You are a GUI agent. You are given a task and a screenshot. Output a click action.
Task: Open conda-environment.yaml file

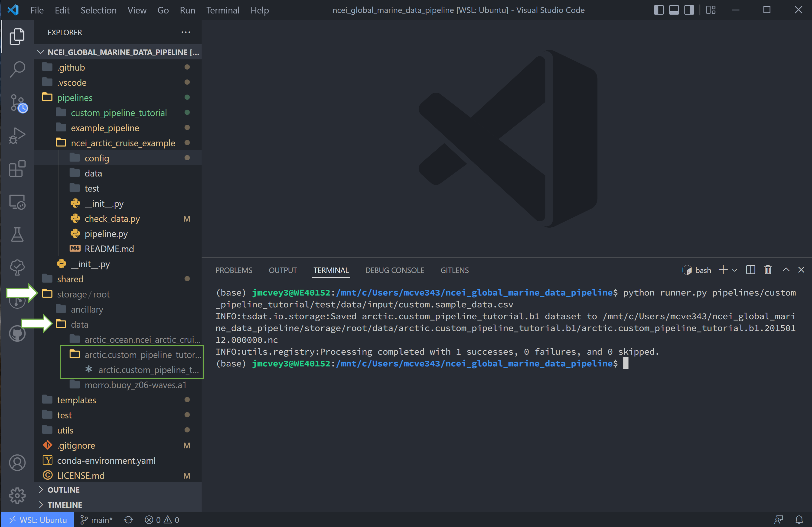coord(118,460)
